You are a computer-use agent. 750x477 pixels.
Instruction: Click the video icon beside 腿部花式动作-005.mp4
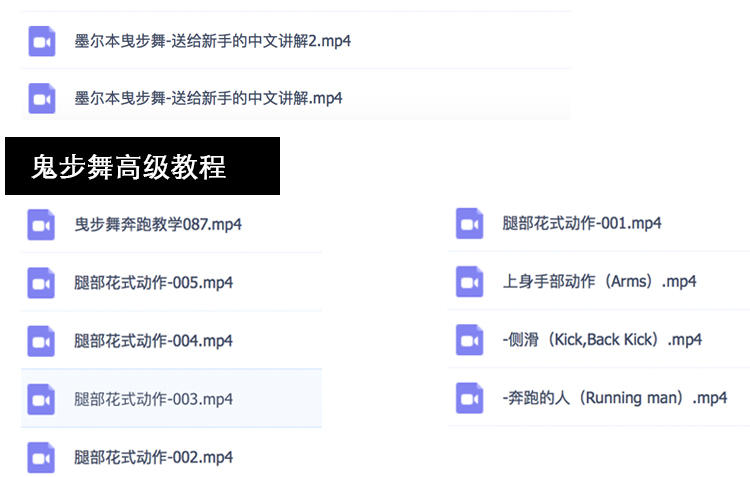41,283
